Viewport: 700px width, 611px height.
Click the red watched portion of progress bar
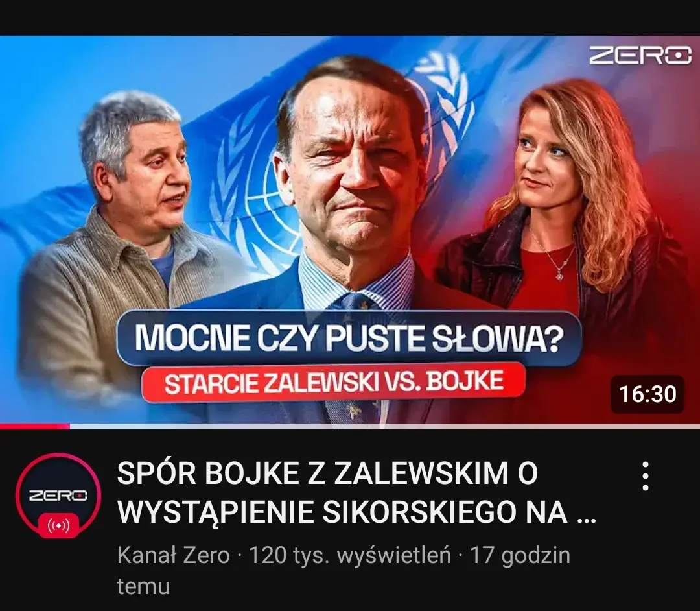coord(35,426)
